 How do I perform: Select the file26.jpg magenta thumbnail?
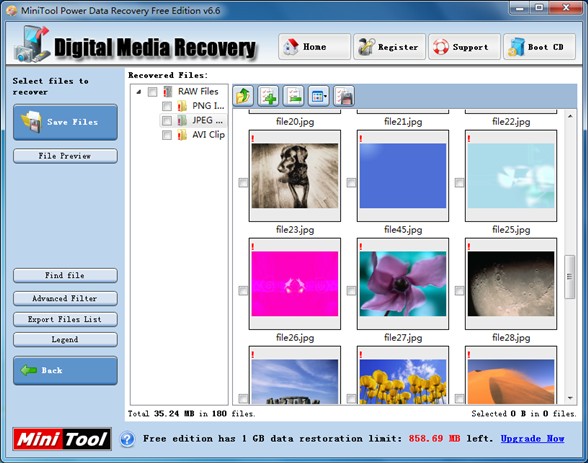coord(295,284)
